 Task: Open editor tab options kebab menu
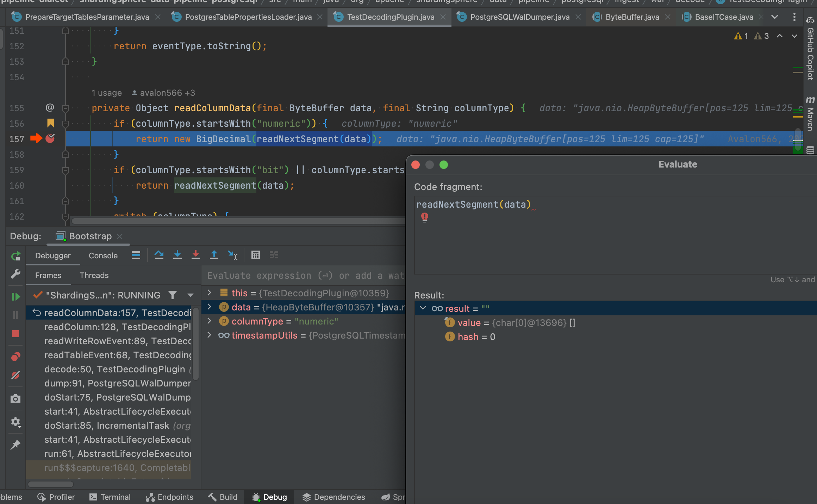point(794,17)
